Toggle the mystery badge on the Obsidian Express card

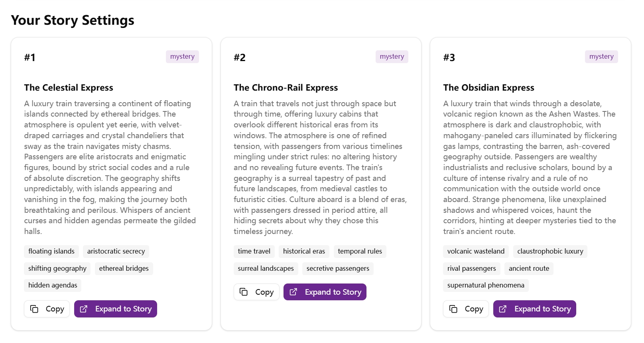(x=601, y=56)
